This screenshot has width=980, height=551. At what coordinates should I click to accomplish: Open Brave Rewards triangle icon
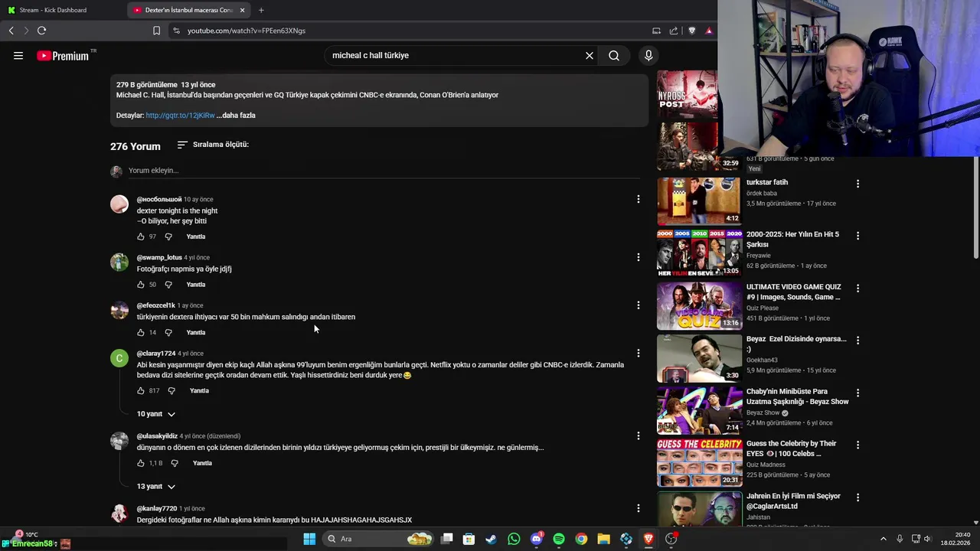709,31
